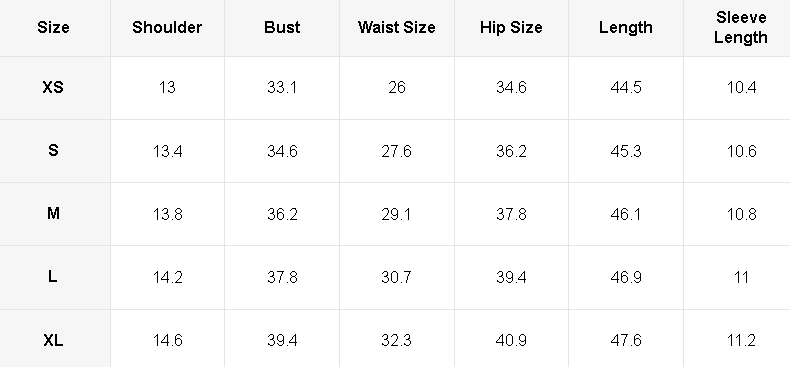
Task: Click the XS bust value 33.1
Action: (282, 88)
